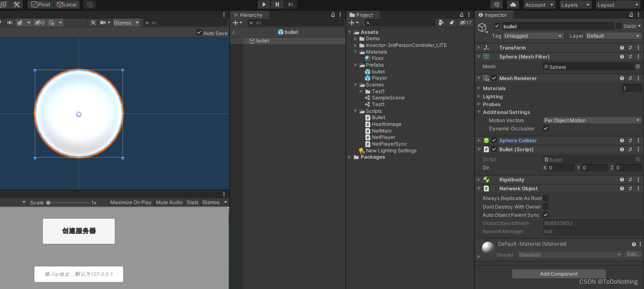Image resolution: width=644 pixels, height=289 pixels.
Task: Toggle the Pivot handle position button
Action: pos(41,4)
